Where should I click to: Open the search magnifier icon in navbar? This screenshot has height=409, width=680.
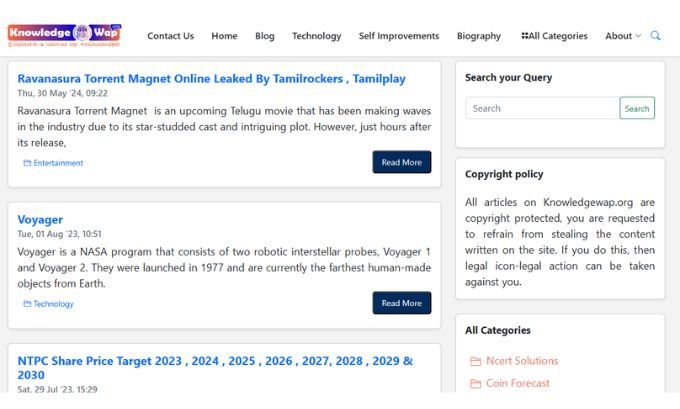(655, 36)
